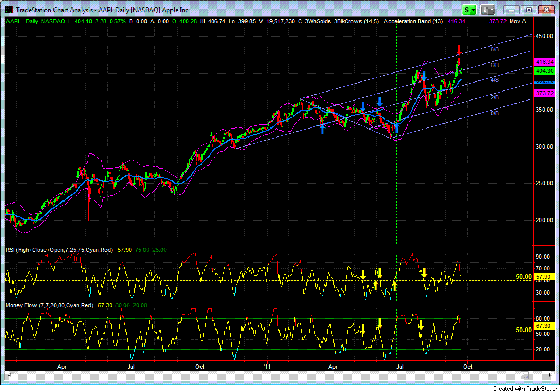Click the Lo=399.85 low value

click(x=242, y=21)
